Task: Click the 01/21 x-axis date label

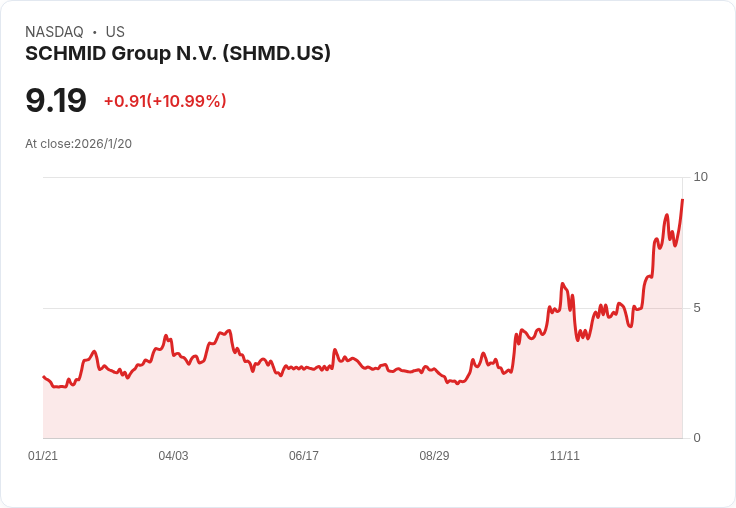Action: click(x=43, y=456)
